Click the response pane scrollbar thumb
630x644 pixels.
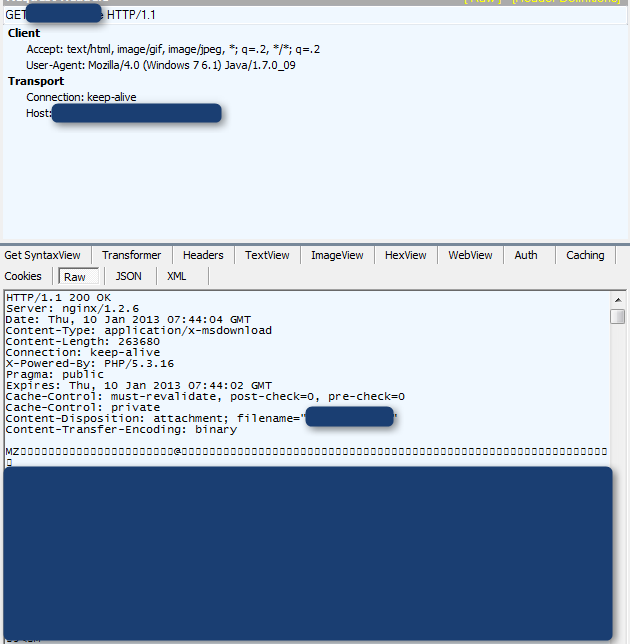coord(618,317)
